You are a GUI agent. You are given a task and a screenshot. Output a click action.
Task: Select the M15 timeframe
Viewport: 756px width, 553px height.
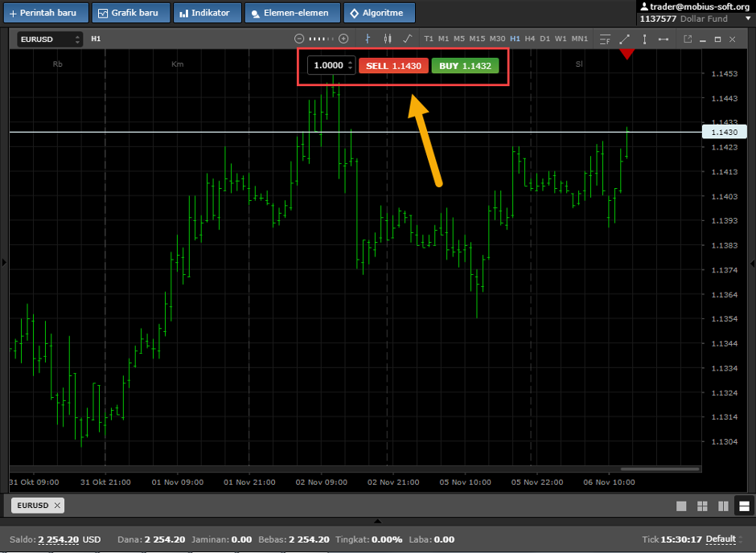(x=477, y=39)
